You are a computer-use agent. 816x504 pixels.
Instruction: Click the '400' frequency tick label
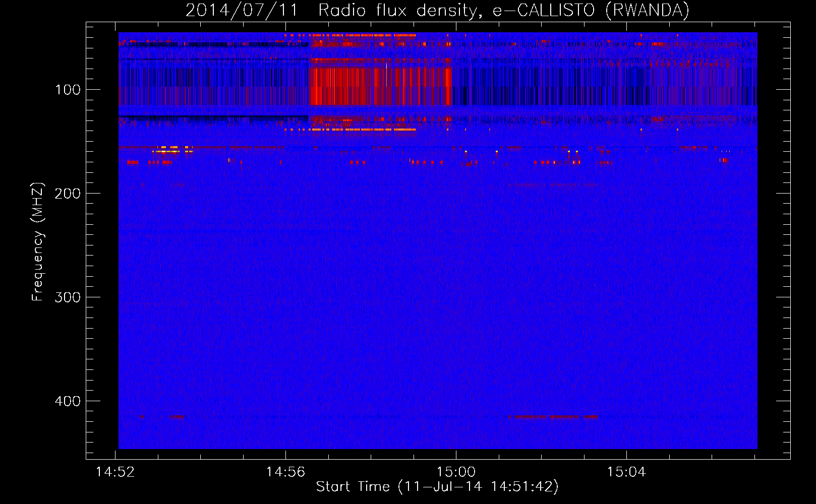click(68, 401)
